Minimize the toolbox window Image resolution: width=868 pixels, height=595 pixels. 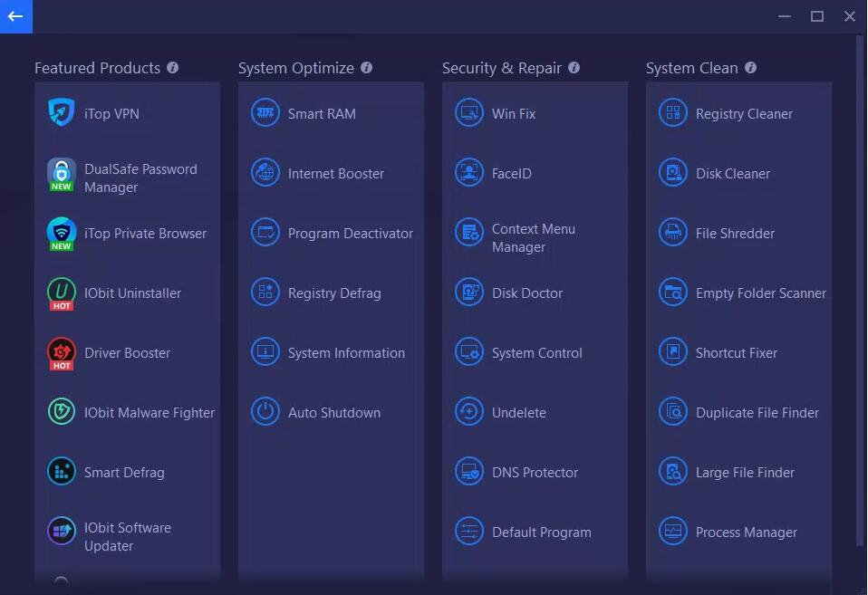pos(785,16)
